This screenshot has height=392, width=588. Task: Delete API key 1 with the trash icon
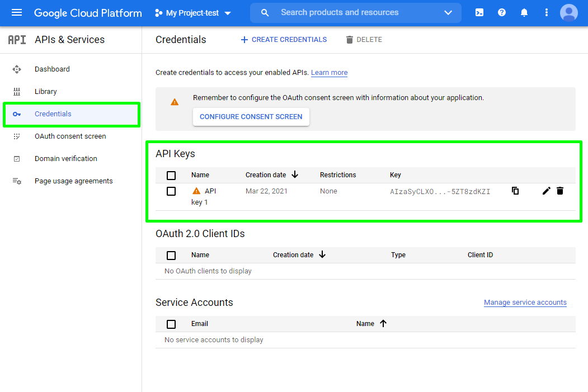[560, 191]
